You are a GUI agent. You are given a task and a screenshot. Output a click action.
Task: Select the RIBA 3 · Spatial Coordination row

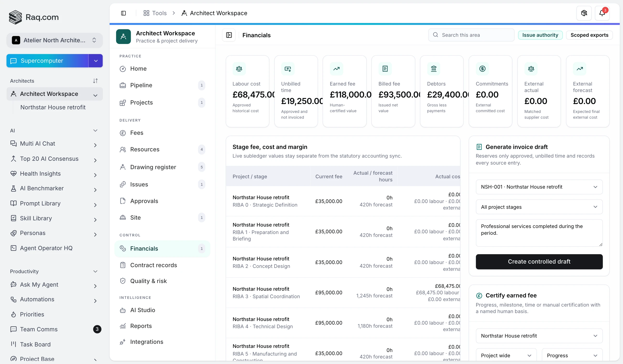(343, 293)
